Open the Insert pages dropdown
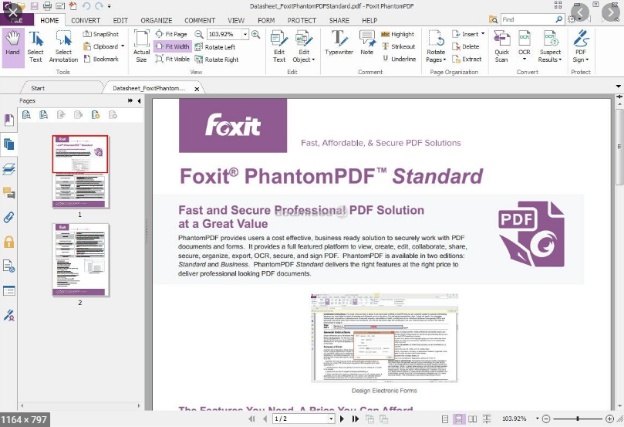Viewport: 624px width, 427px height. [468, 34]
